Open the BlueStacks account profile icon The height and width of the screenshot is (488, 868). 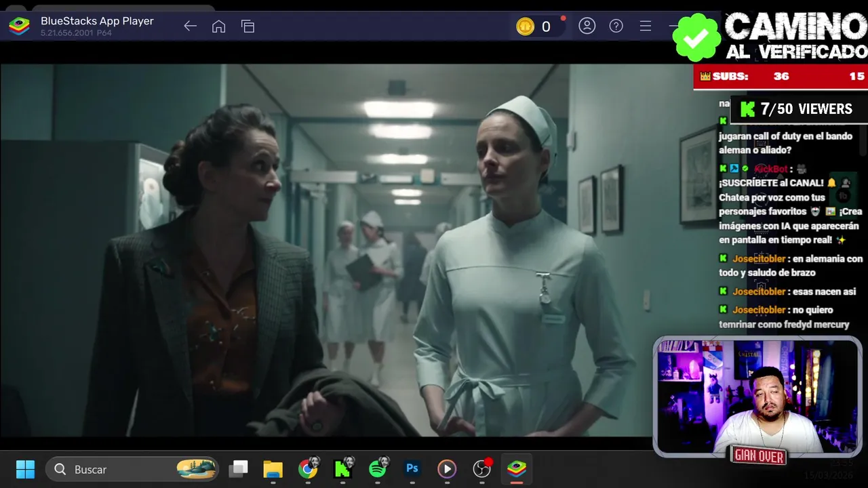tap(587, 26)
